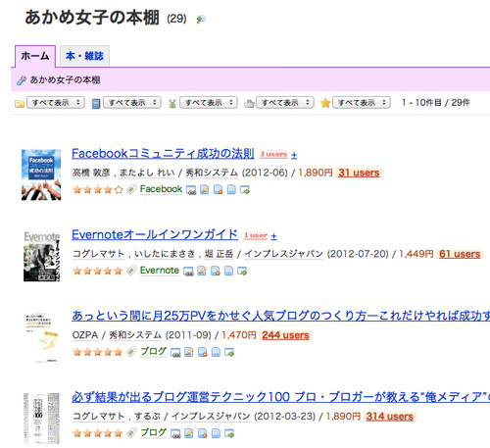
Task: Click the key icon beside the bookshelf title
Action: [x=201, y=20]
